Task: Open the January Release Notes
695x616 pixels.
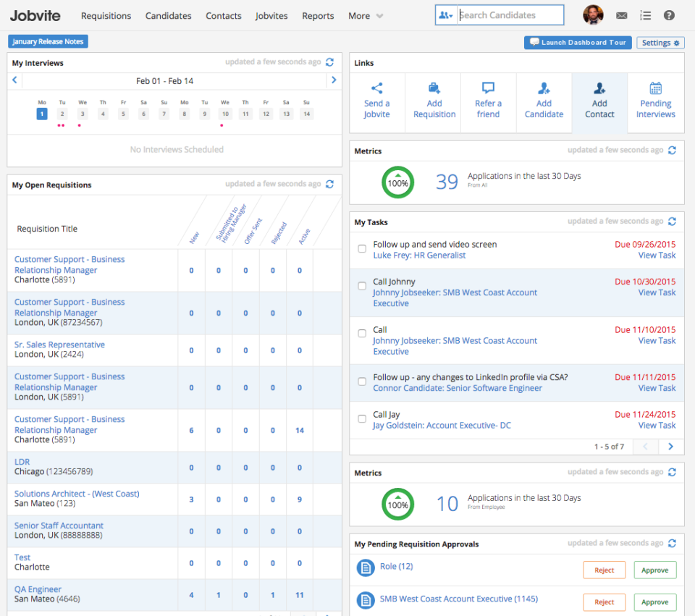Action: click(x=48, y=41)
